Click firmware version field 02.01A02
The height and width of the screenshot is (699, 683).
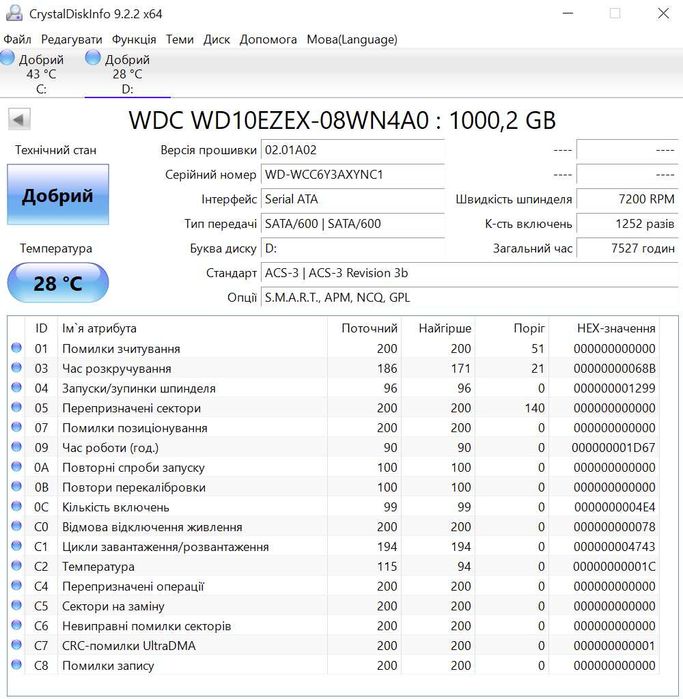click(x=353, y=150)
